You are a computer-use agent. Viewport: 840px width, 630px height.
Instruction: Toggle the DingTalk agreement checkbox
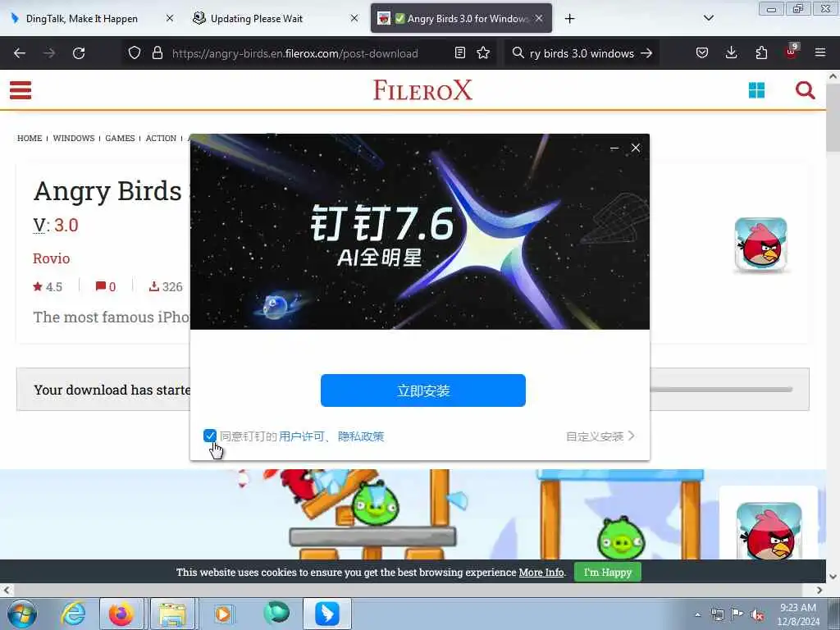click(210, 436)
